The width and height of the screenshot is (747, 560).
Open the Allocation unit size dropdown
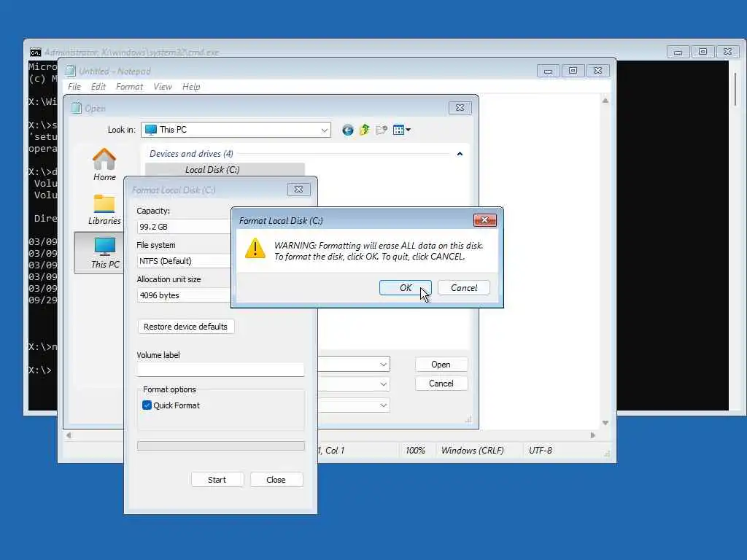(184, 295)
